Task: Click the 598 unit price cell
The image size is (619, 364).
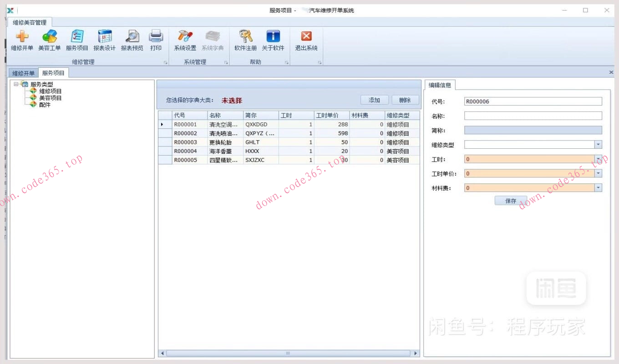Action: pyautogui.click(x=332, y=133)
